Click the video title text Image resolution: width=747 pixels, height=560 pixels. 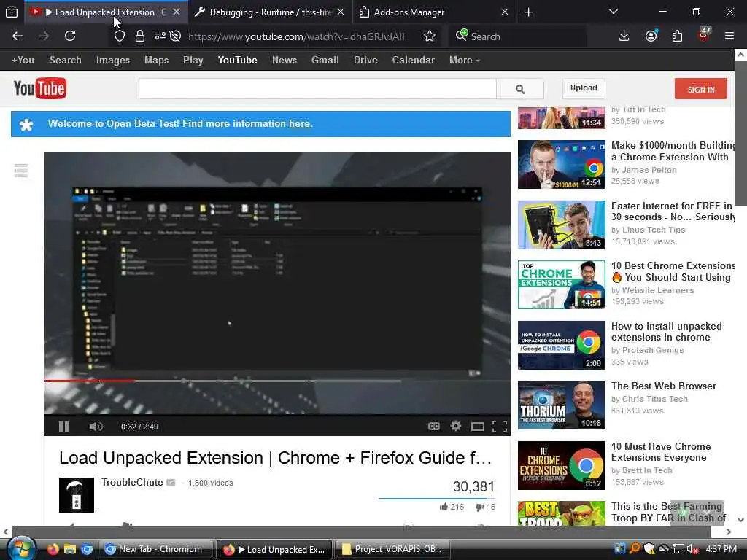pos(275,458)
